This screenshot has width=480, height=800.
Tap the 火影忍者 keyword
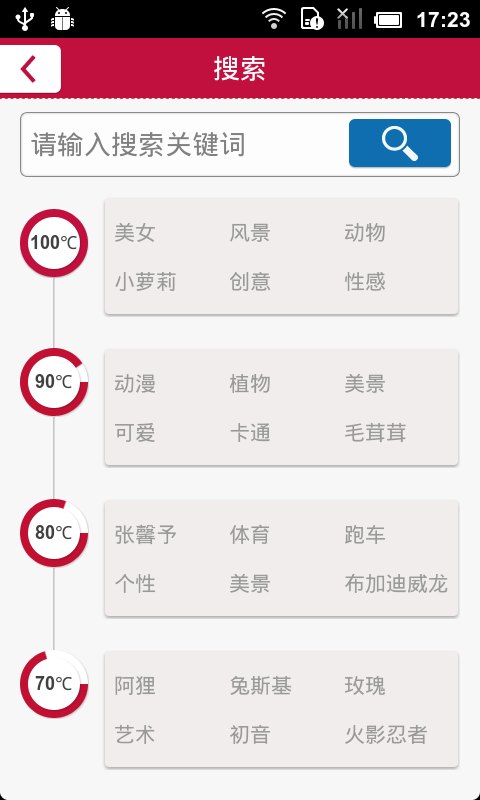point(386,735)
